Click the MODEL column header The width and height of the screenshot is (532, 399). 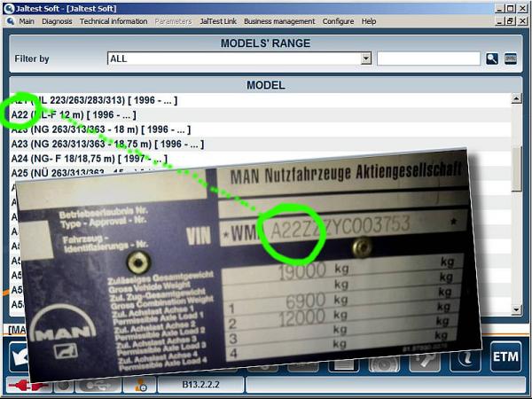coord(266,85)
